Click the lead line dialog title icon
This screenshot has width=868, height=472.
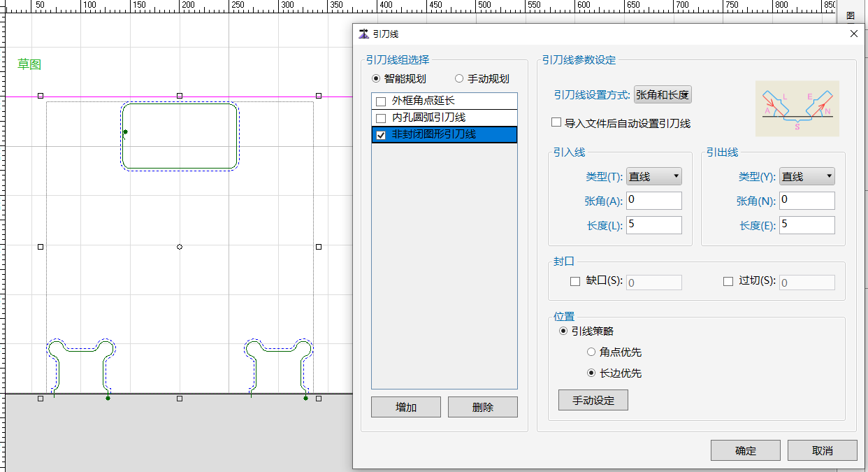pos(363,34)
